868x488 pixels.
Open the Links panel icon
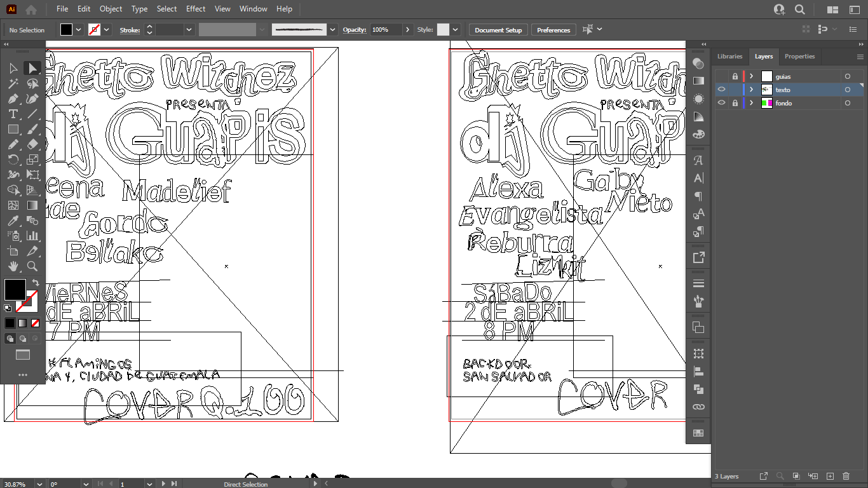698,407
